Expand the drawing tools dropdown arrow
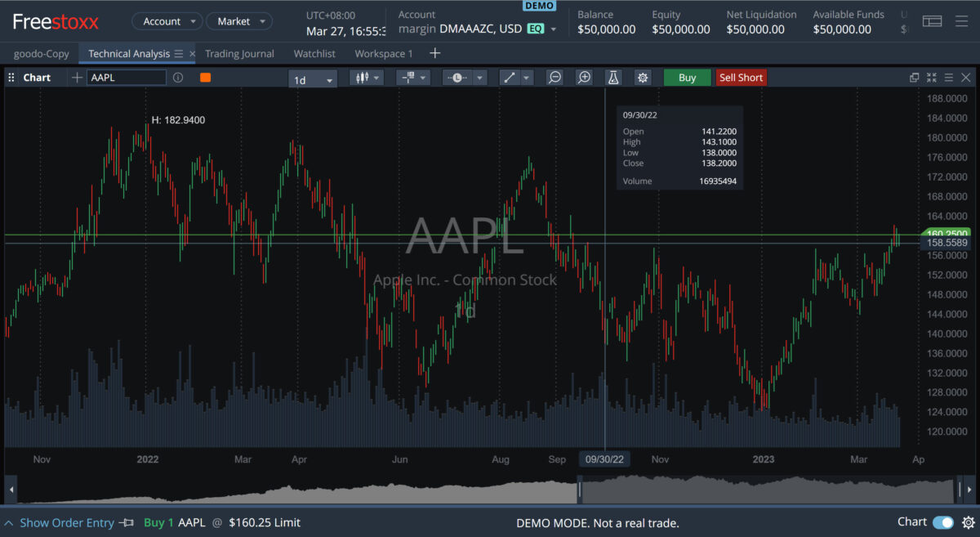 527,78
